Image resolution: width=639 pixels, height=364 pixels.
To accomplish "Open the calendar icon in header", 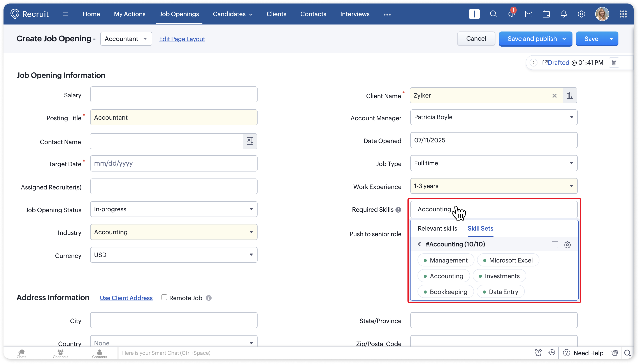I will click(x=546, y=14).
